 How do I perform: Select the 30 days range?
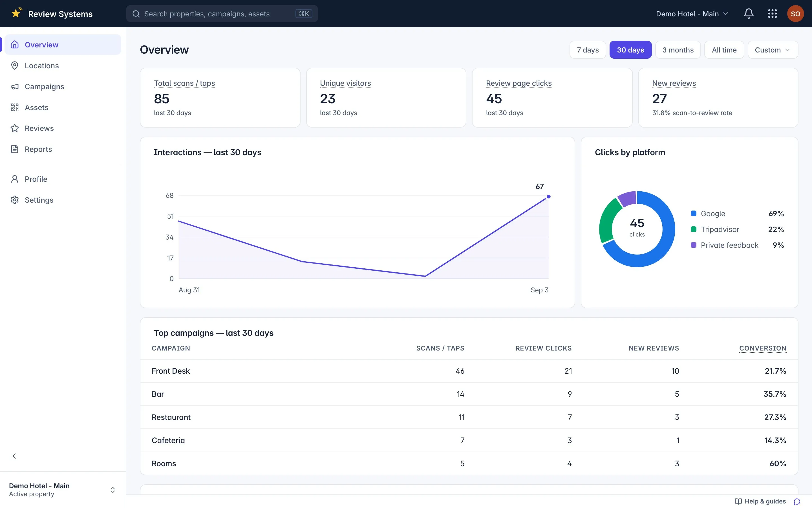[630, 50]
